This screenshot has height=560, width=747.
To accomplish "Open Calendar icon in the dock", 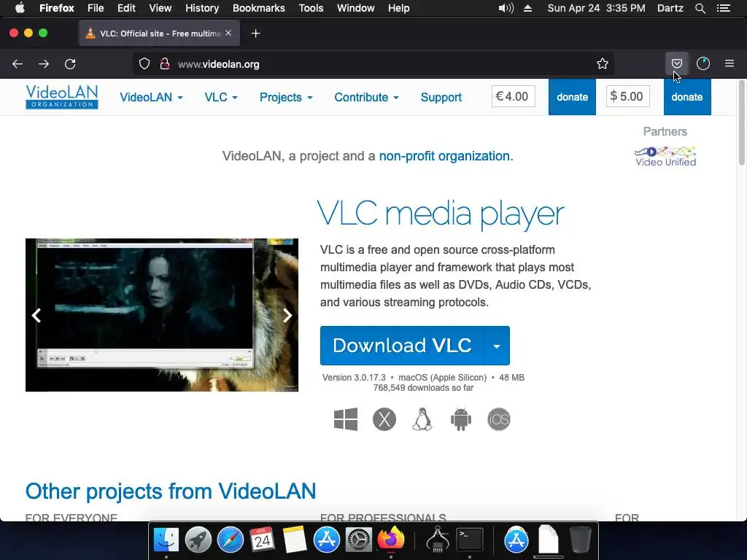I will tap(262, 540).
